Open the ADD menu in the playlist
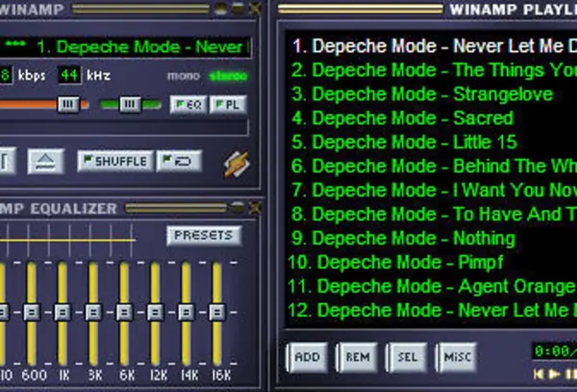The image size is (577, 392). pyautogui.click(x=307, y=357)
